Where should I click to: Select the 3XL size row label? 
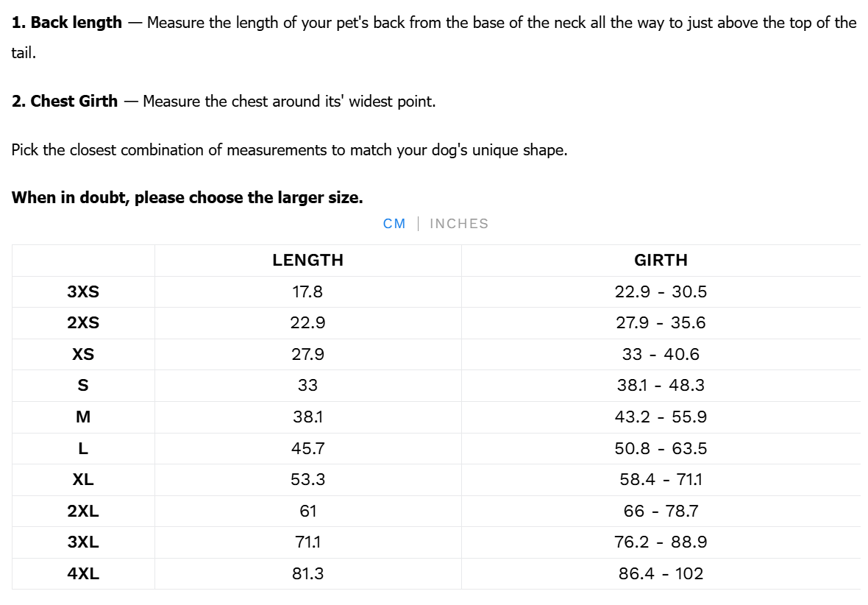83,542
